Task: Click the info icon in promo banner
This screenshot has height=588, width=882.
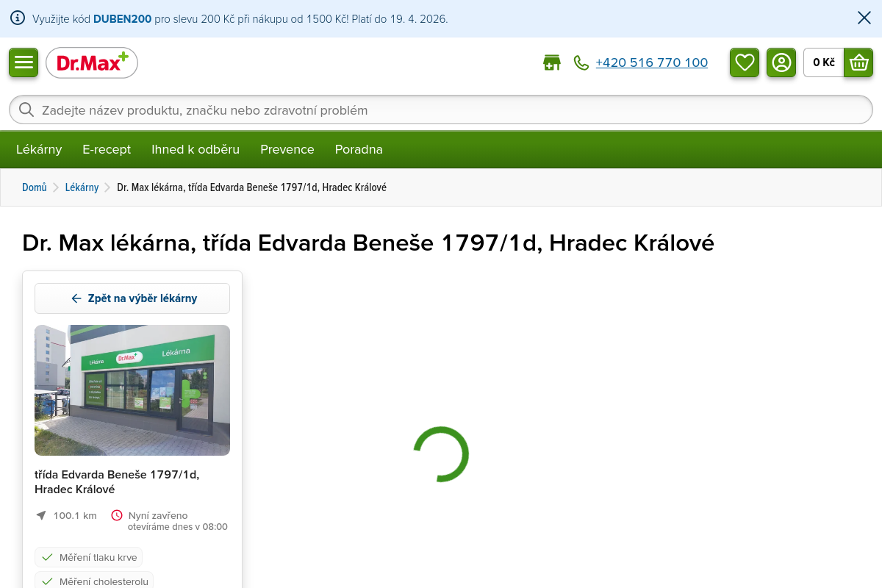Action: coord(18,18)
